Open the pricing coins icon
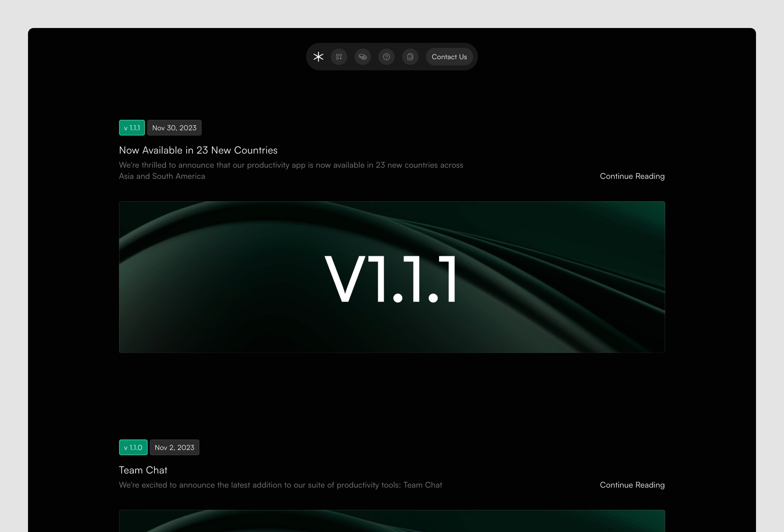Screen dimensions: 784x532 coord(363,57)
